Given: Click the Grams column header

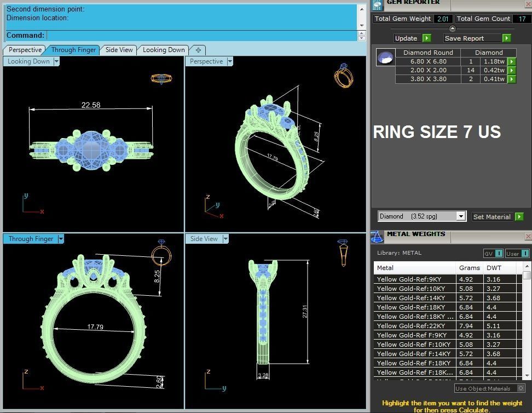Looking at the screenshot, I should point(470,268).
